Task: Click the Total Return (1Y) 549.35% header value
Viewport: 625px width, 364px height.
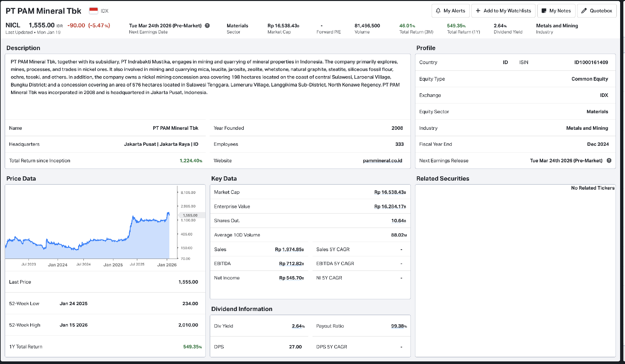Action: pyautogui.click(x=456, y=26)
